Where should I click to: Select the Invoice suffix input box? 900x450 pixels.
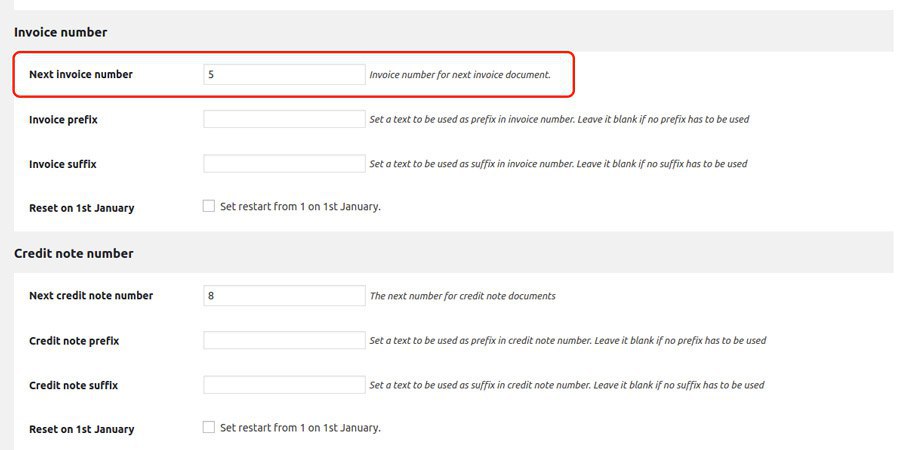pyautogui.click(x=284, y=164)
